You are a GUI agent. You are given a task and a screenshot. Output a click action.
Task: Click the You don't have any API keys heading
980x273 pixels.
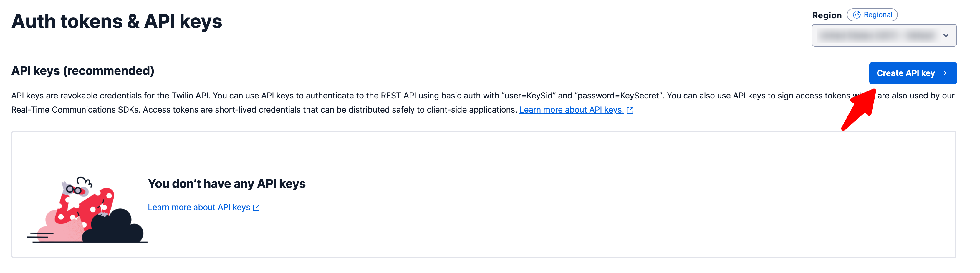[x=226, y=183]
